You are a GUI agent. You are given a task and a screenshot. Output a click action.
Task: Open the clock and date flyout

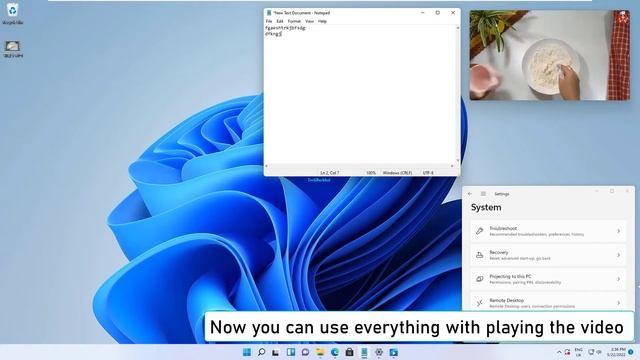616,352
